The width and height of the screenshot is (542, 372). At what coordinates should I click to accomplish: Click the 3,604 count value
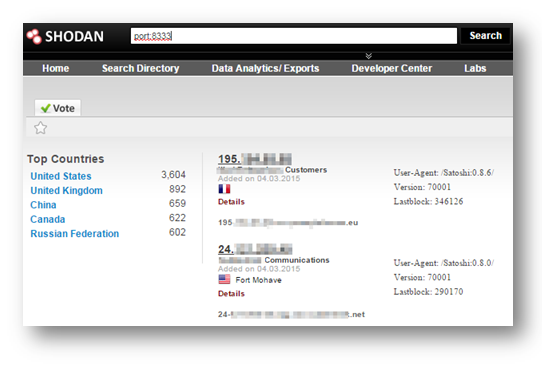tap(174, 175)
